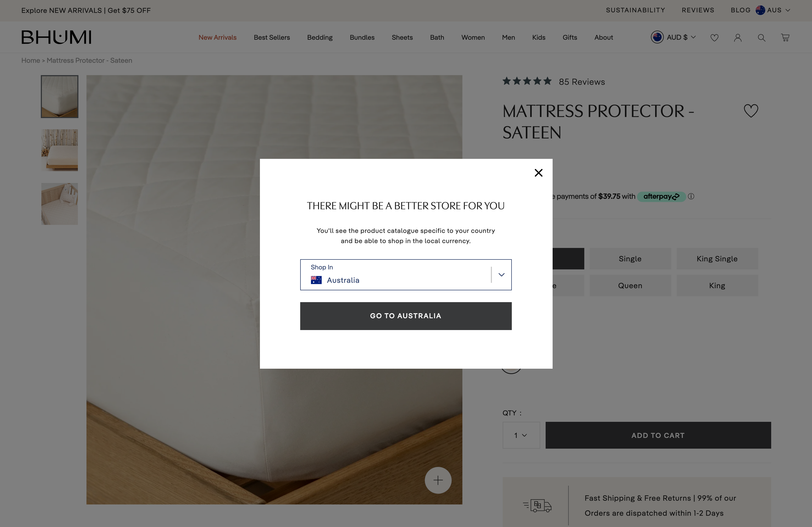This screenshot has width=812, height=527.
Task: Choose the Single size option
Action: (x=630, y=259)
